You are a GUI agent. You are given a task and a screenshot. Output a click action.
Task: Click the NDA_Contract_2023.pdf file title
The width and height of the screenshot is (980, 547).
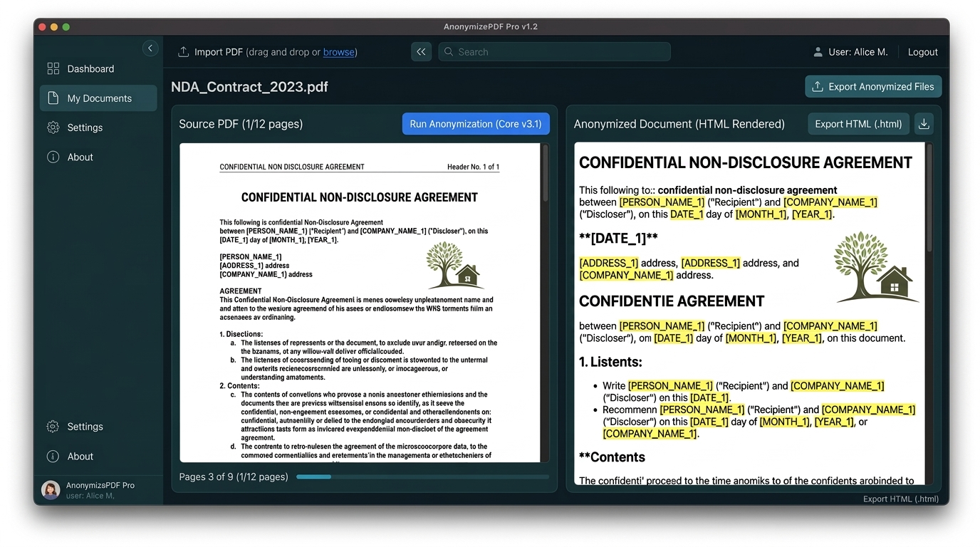[x=249, y=87]
